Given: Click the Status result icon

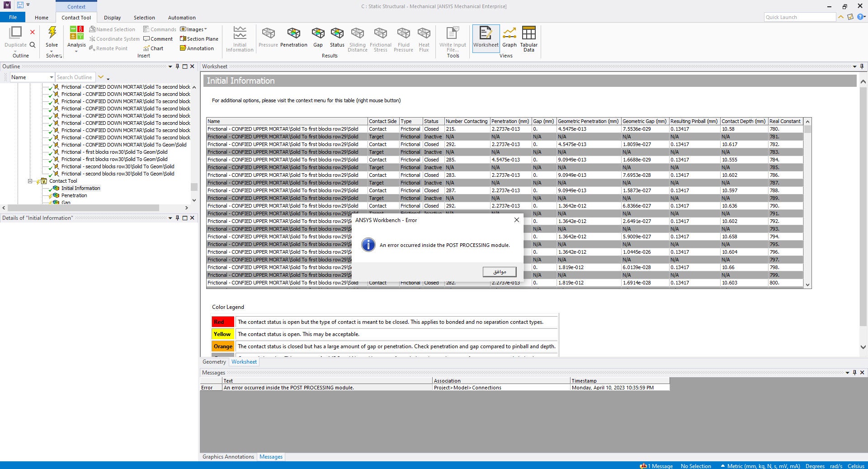Looking at the screenshot, I should point(337,34).
